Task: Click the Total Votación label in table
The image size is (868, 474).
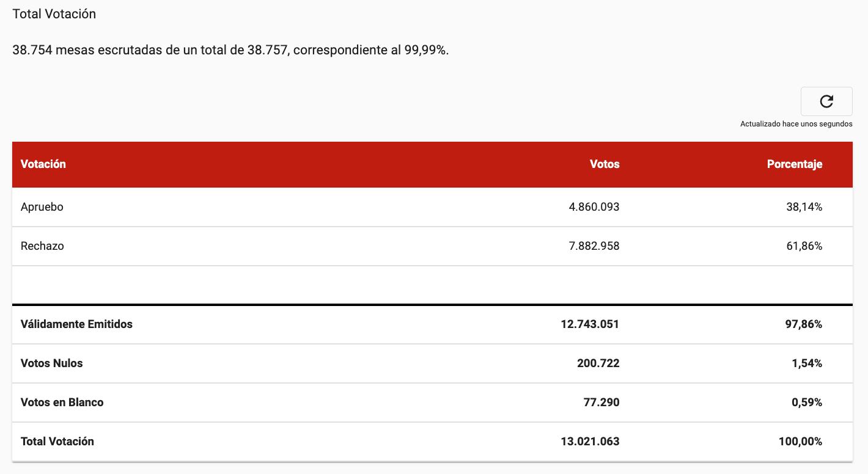Action: click(x=57, y=442)
